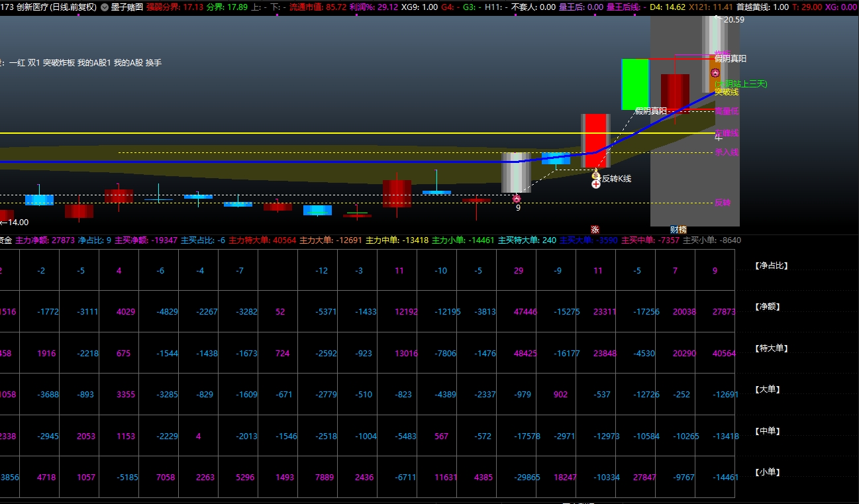859x504 pixels.
Task: Click the pink face marker under 假阴真阳
Action: (715, 73)
